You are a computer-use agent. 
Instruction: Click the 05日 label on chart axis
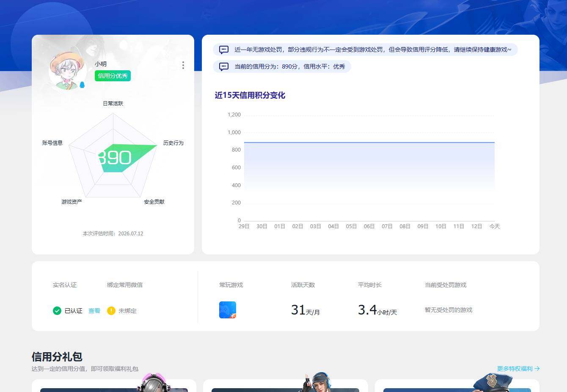point(351,226)
